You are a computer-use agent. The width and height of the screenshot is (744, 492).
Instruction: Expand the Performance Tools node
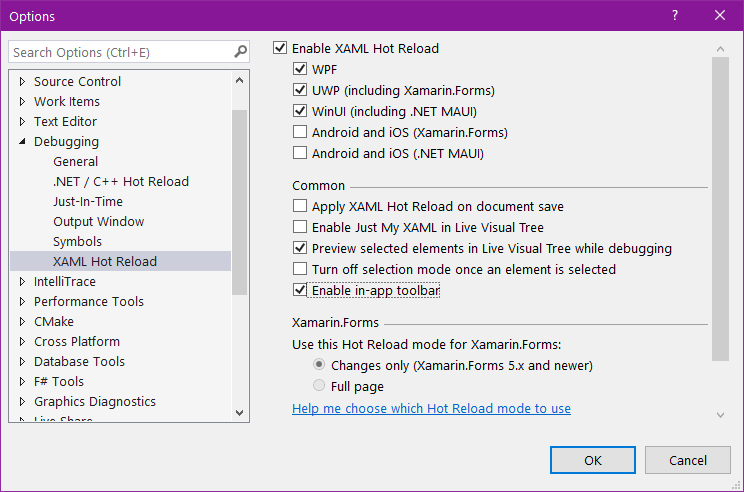click(x=22, y=301)
